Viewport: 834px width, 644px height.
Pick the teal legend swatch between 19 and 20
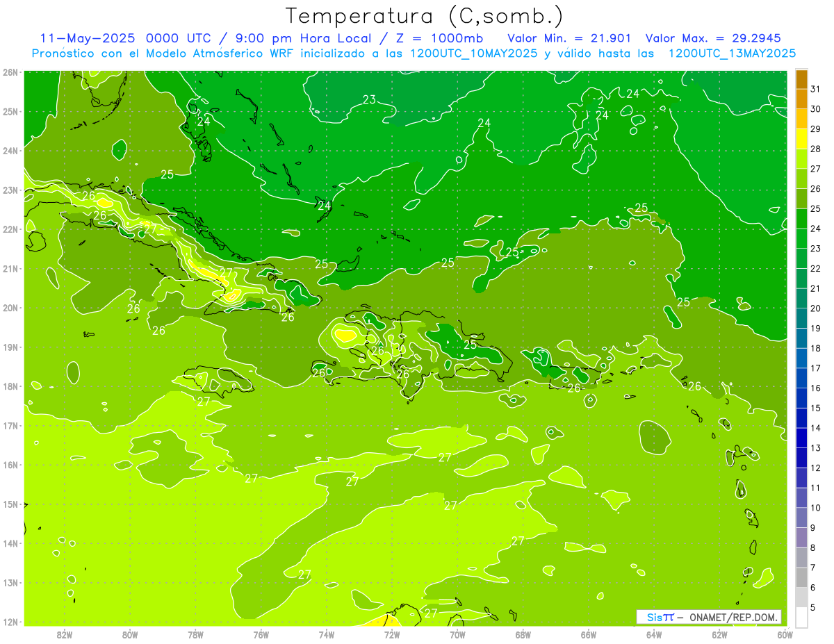pyautogui.click(x=801, y=319)
